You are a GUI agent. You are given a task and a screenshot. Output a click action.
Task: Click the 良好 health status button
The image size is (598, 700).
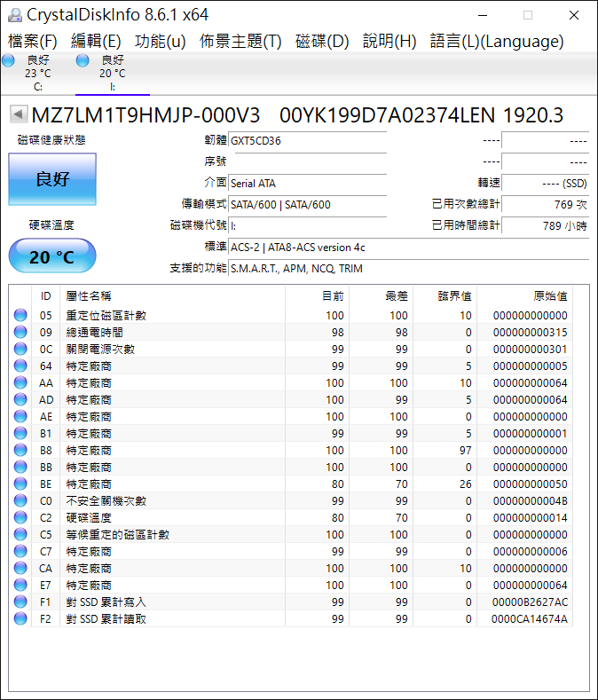52,179
